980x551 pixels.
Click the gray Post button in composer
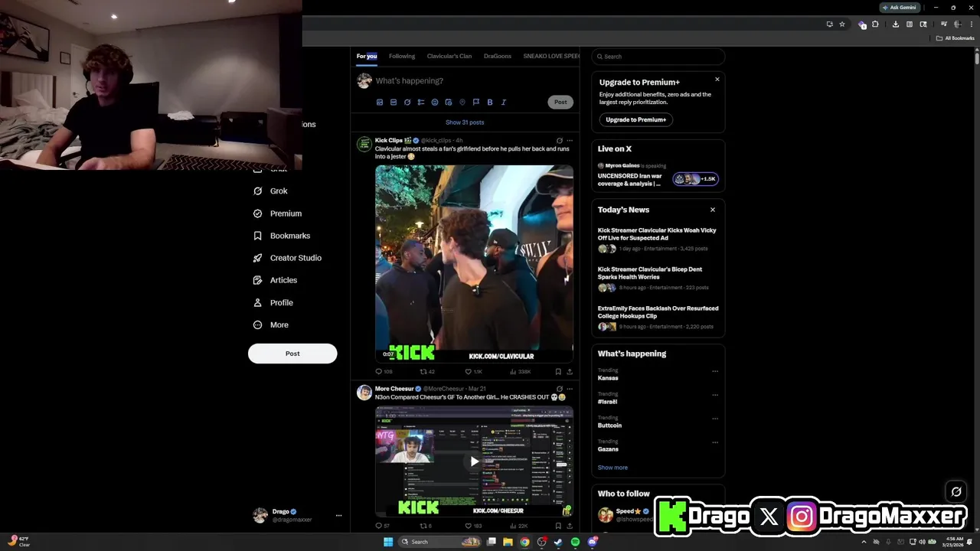click(x=560, y=102)
